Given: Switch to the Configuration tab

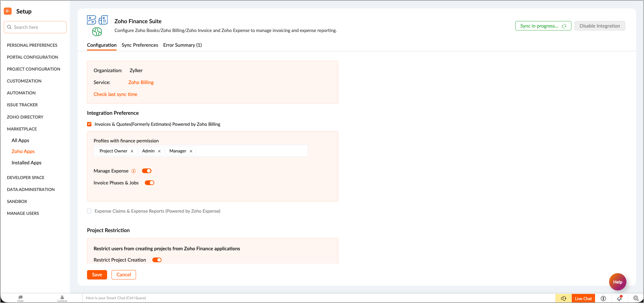Looking at the screenshot, I should pyautogui.click(x=102, y=45).
